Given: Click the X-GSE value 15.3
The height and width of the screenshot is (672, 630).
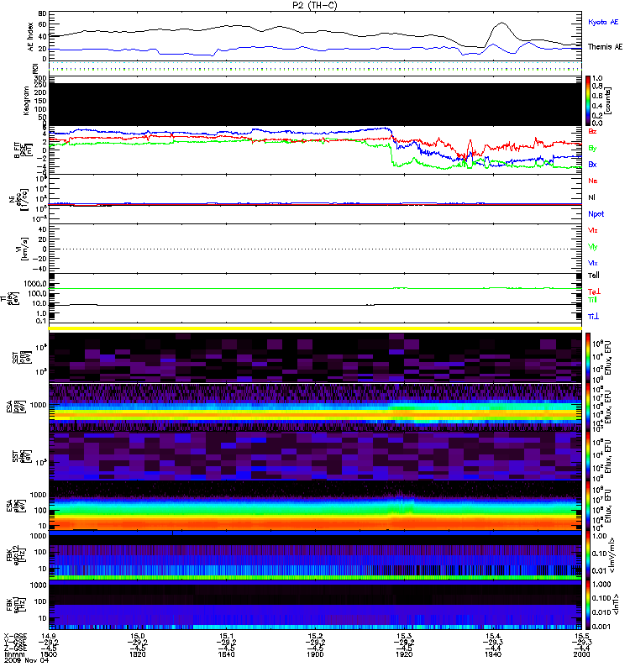Looking at the screenshot, I should [x=404, y=636].
